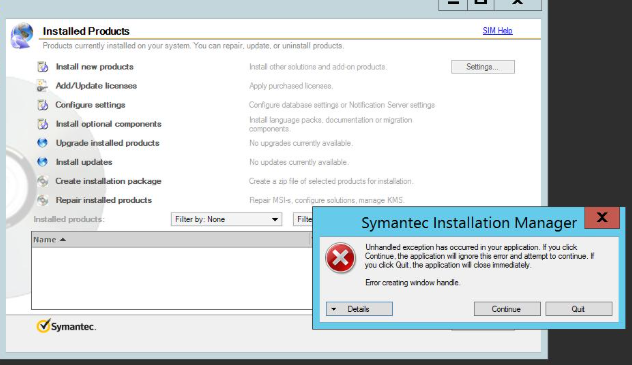Click 'No upgrades currently available.' text
632x365 pixels.
tap(301, 143)
